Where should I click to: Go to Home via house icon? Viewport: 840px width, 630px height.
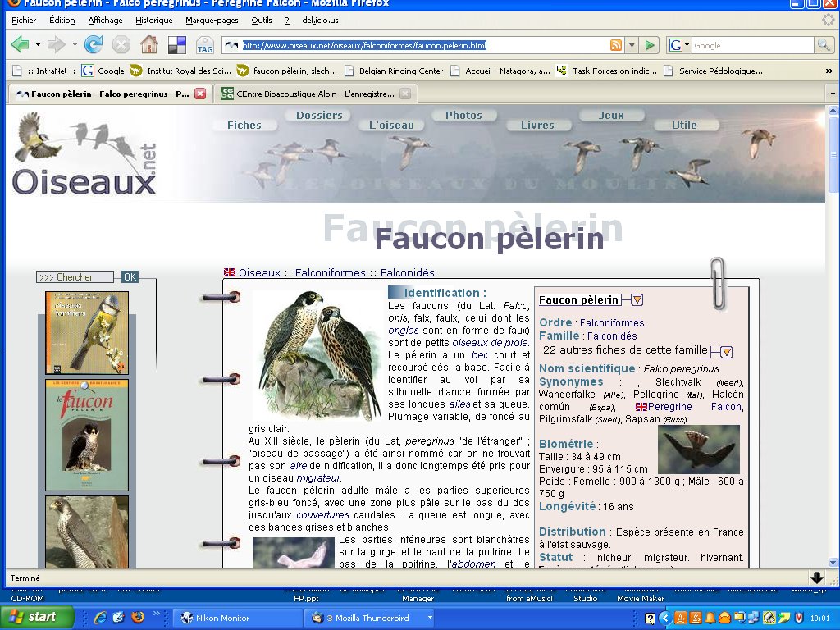148,45
